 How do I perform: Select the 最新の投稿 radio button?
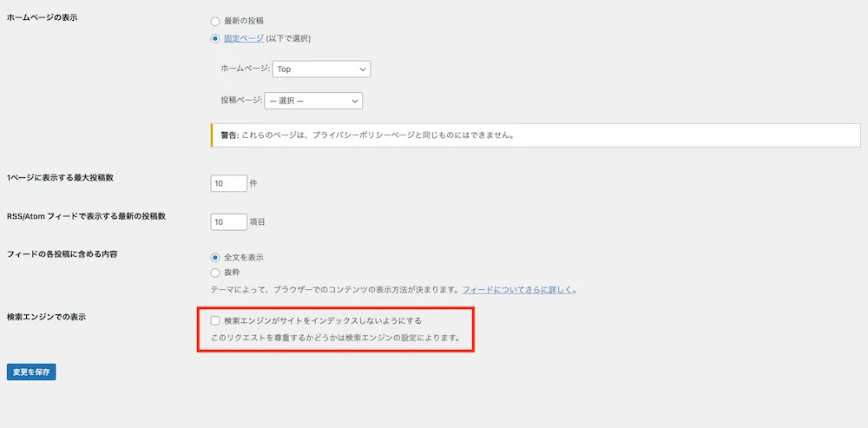point(215,21)
